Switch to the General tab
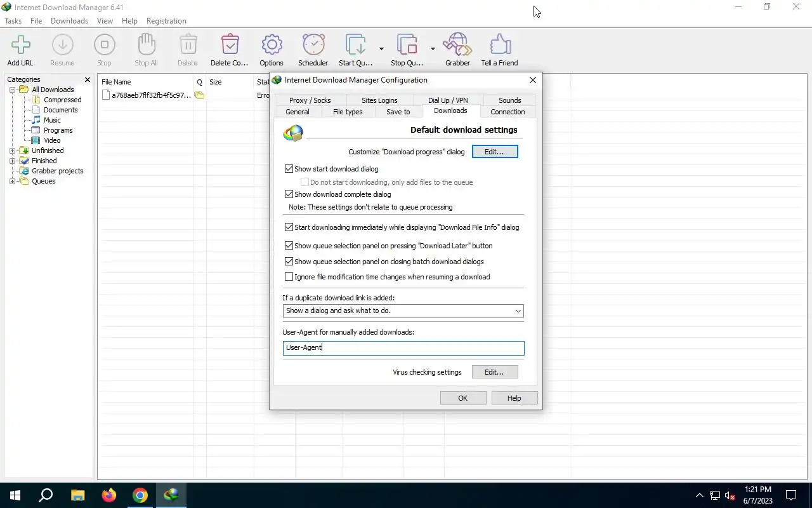812x508 pixels. (298, 112)
